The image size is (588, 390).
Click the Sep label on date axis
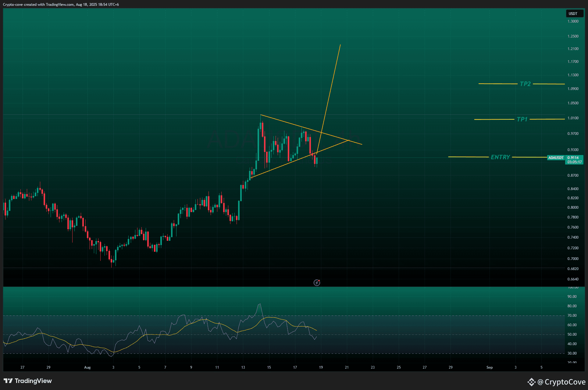click(489, 367)
